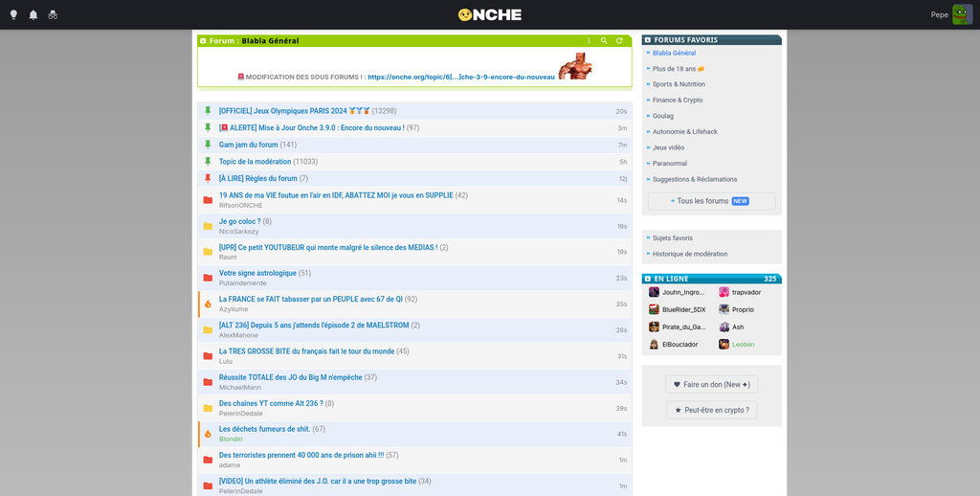The image size is (980, 496).
Task: Click the red folder icon of the 19 ANS de ma VIE topic
Action: pos(208,200)
